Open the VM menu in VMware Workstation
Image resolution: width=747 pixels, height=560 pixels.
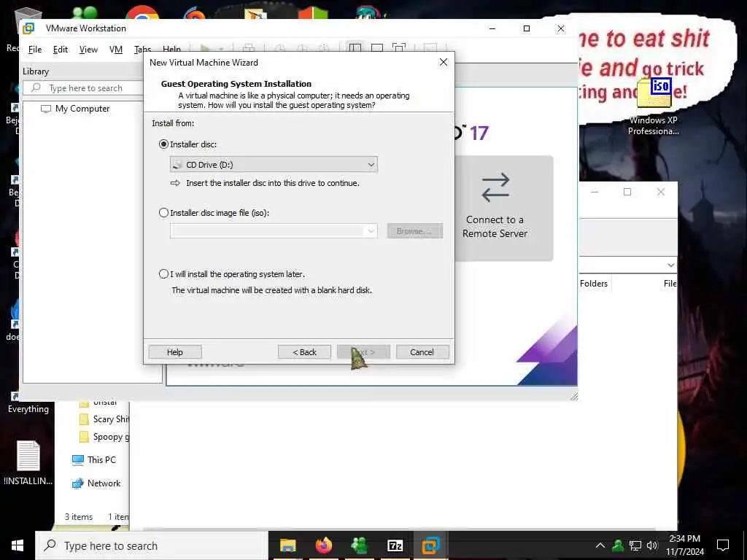(116, 50)
